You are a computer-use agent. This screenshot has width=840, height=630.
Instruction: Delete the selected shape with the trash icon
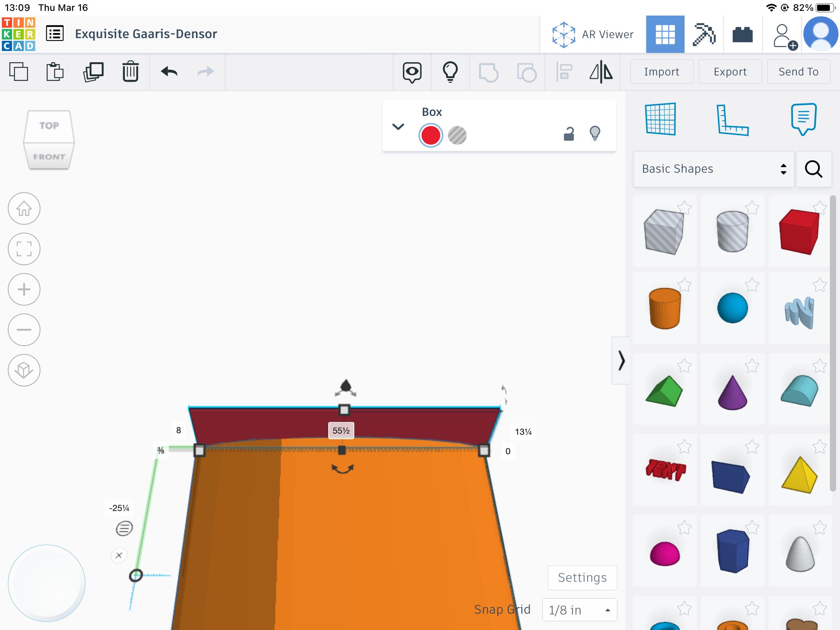tap(130, 72)
